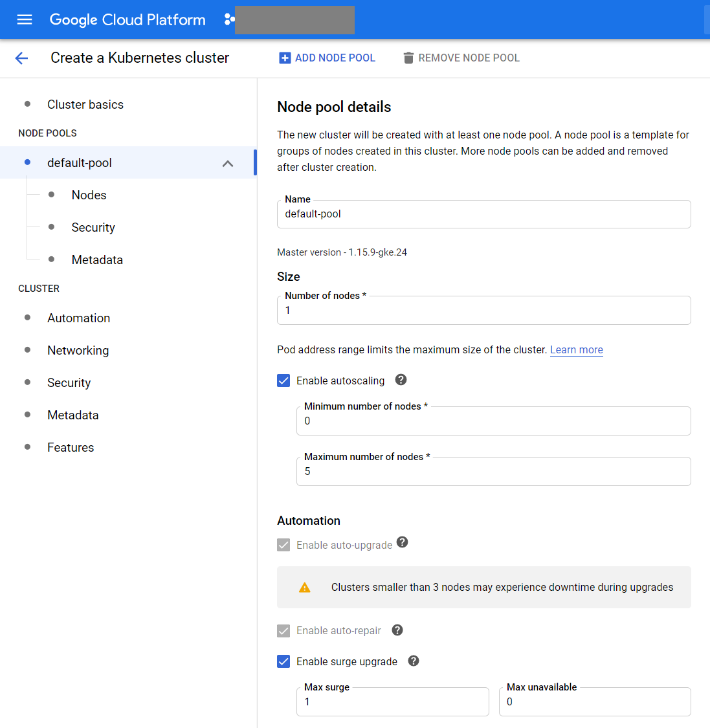Viewport: 710px width, 728px height.
Task: Open Security under default-pool
Action: coord(93,228)
